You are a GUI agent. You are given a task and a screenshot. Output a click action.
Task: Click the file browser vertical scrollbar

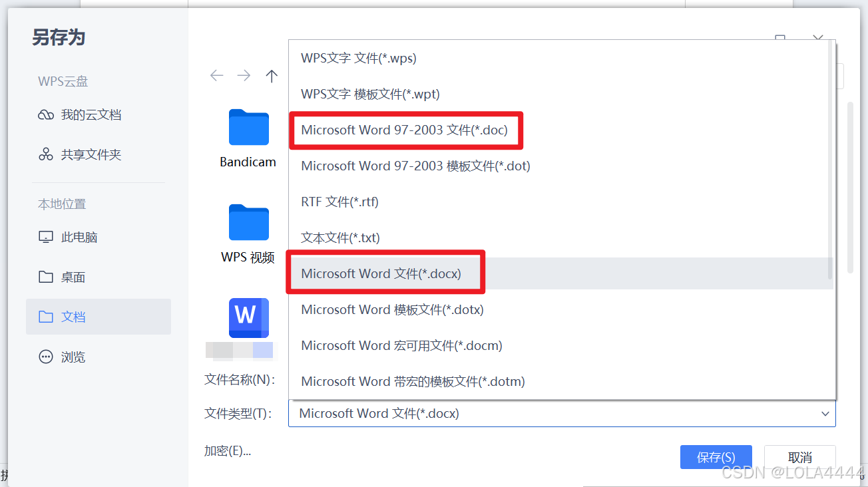850,188
